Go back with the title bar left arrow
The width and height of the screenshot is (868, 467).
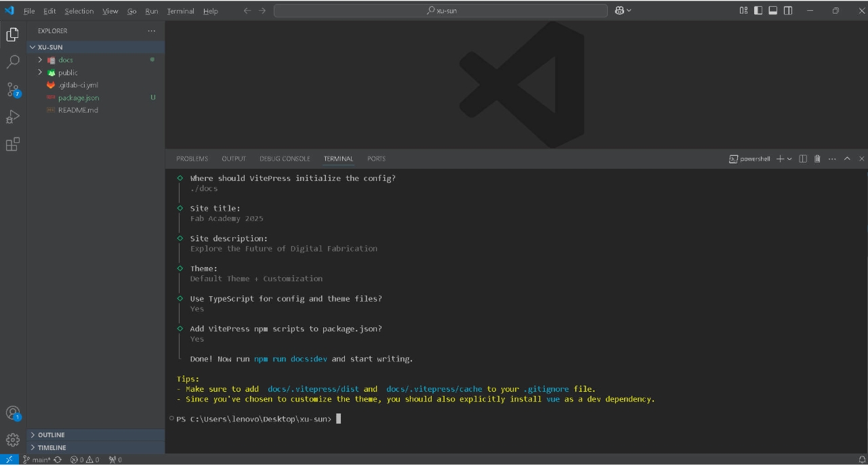point(247,10)
